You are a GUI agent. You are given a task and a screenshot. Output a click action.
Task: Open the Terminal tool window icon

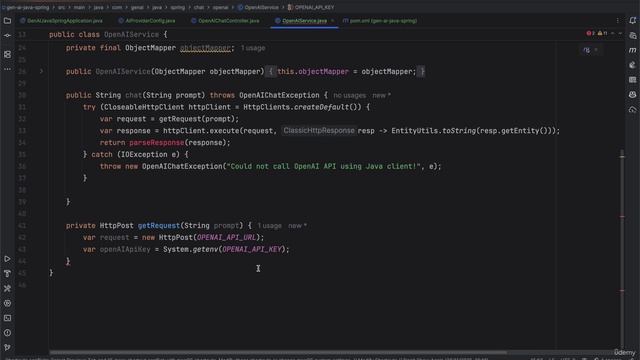[x=7, y=318]
